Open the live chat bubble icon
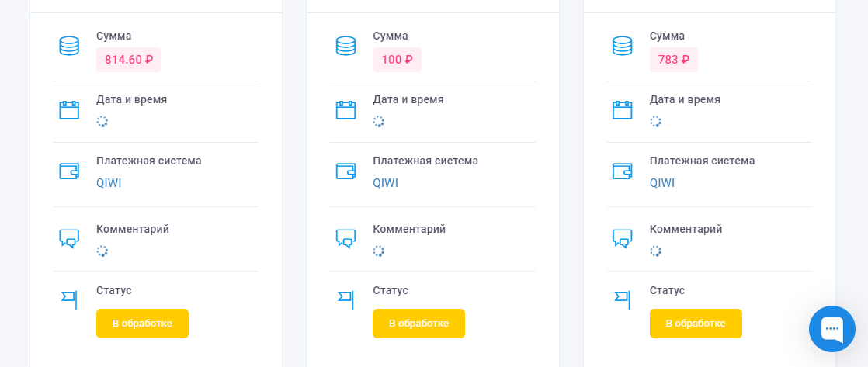The height and width of the screenshot is (367, 868). (x=832, y=329)
